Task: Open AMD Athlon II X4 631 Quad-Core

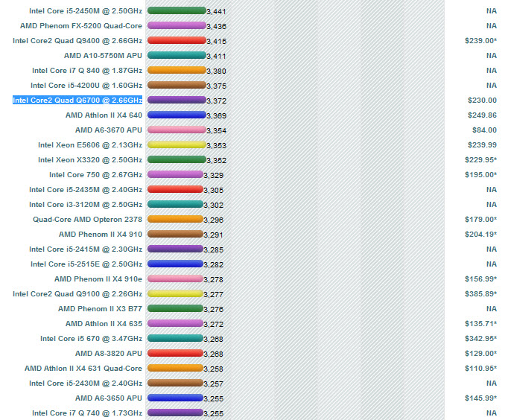Action: (x=83, y=369)
